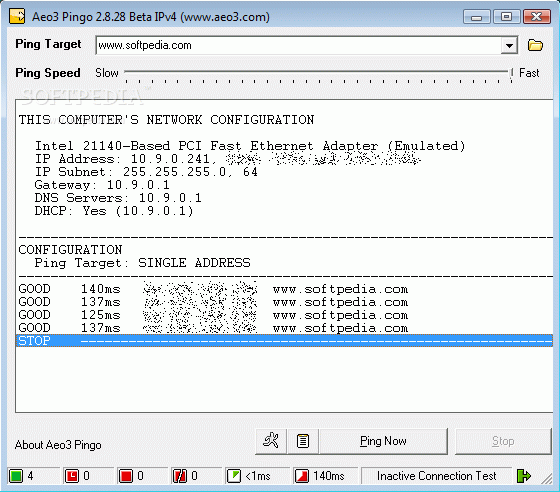Open the log document icon button
The width and height of the screenshot is (560, 492).
303,441
